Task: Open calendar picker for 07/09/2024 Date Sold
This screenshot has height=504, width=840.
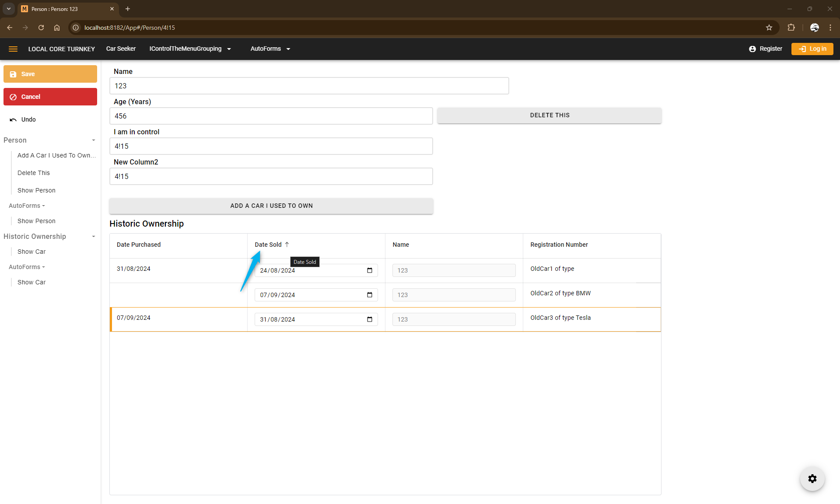Action: 370,295
